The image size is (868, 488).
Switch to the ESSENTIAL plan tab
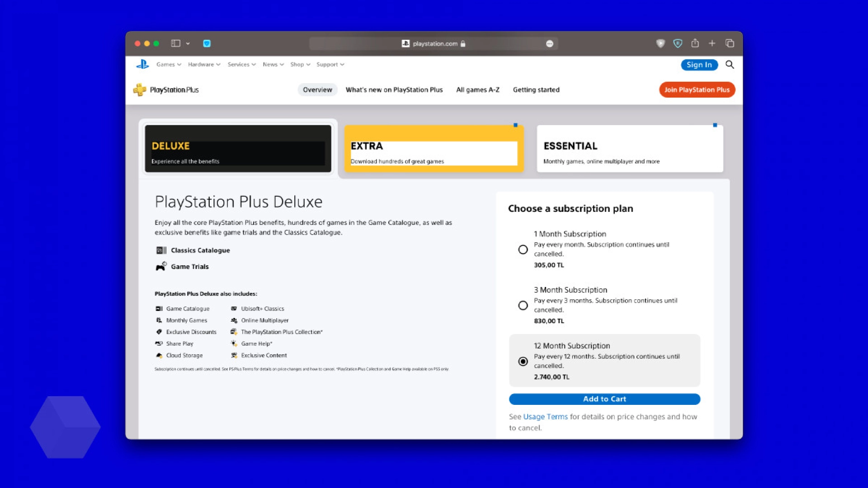[630, 149]
